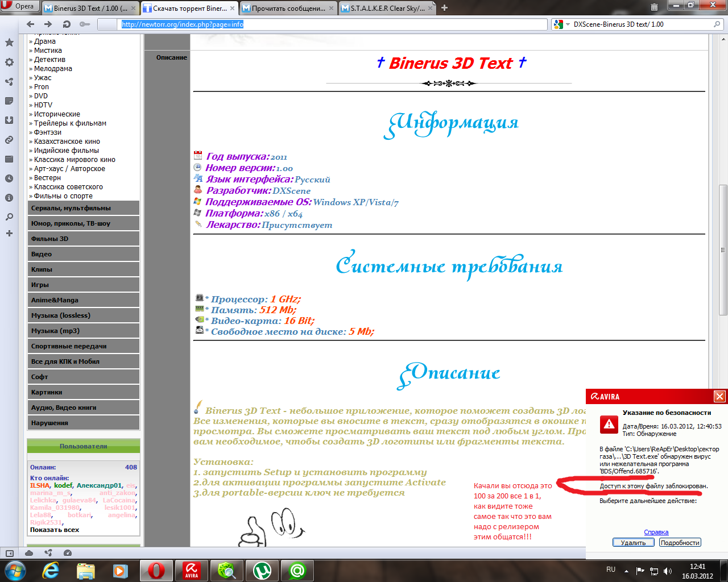This screenshot has height=582, width=728.
Task: Open the Notes panel icon
Action: click(9, 101)
